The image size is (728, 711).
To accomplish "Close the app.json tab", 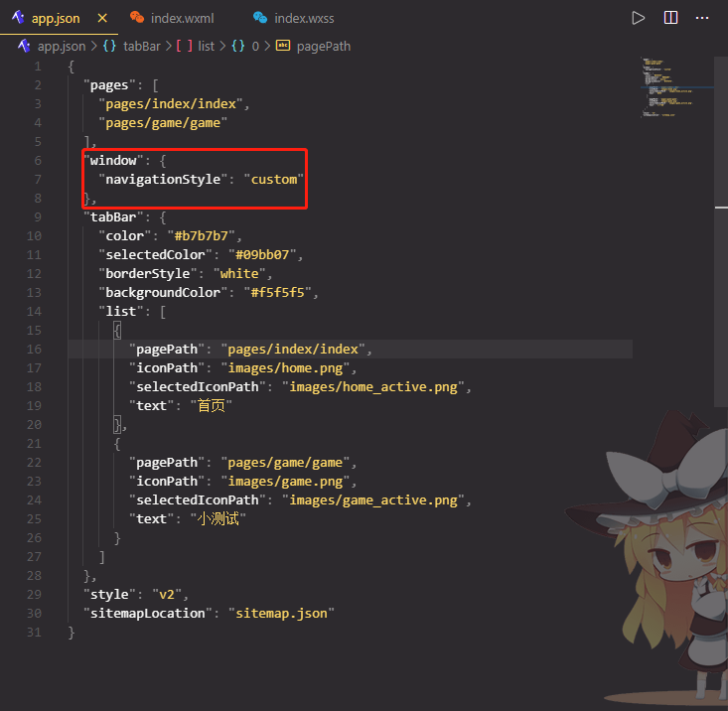I will click(102, 18).
